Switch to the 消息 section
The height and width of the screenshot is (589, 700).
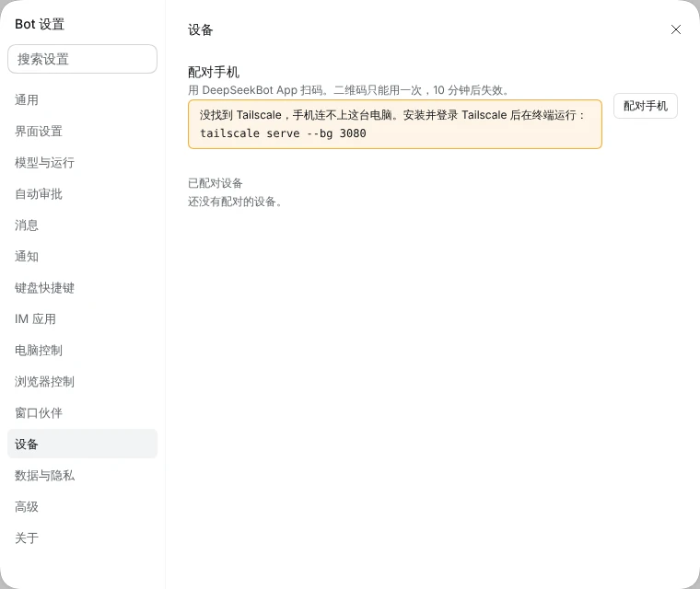(82, 225)
